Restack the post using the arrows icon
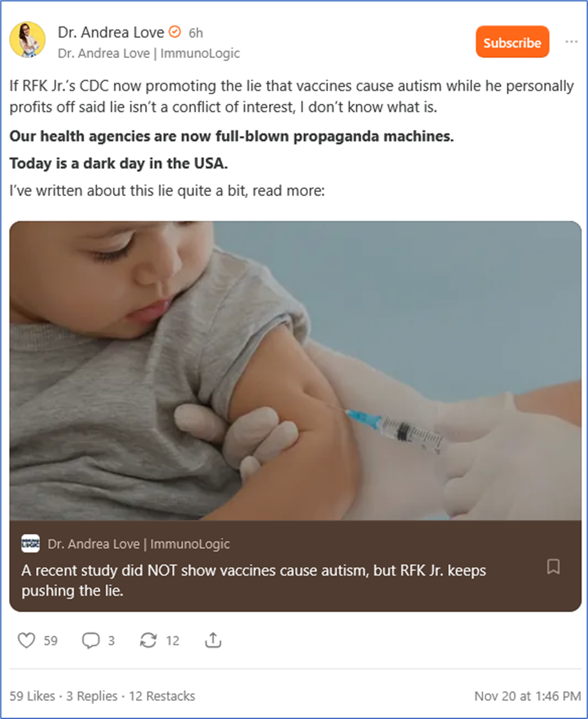This screenshot has width=588, height=719. 148,640
